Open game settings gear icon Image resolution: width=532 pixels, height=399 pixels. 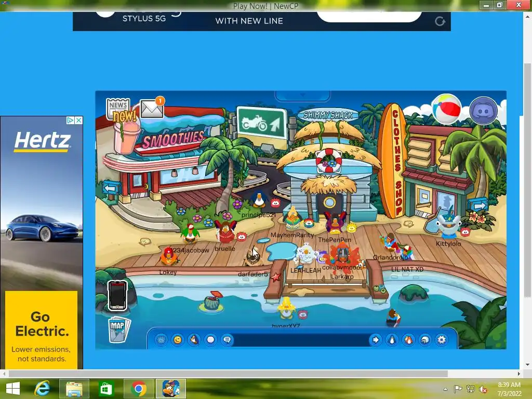point(442,340)
